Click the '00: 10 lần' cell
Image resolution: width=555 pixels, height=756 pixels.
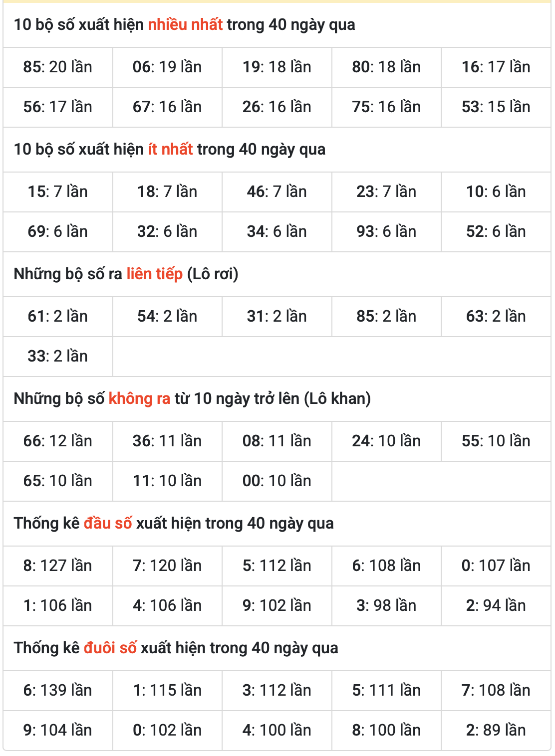tap(277, 481)
